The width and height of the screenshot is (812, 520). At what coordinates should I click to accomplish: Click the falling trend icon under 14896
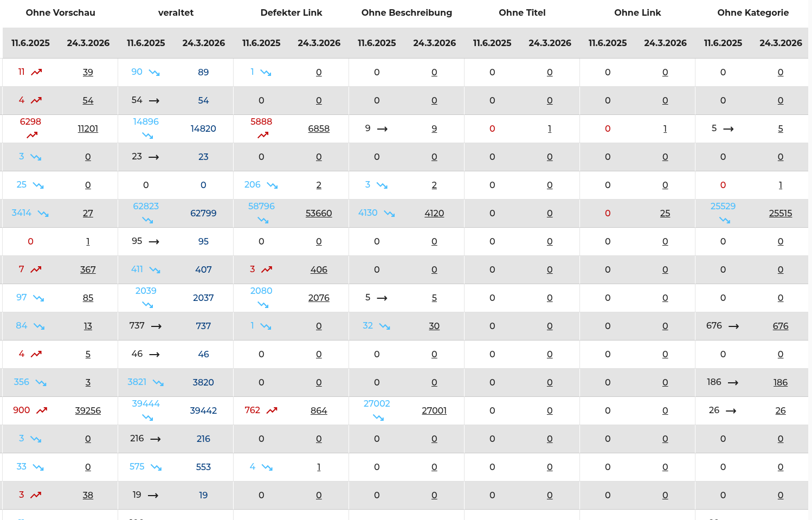(147, 135)
